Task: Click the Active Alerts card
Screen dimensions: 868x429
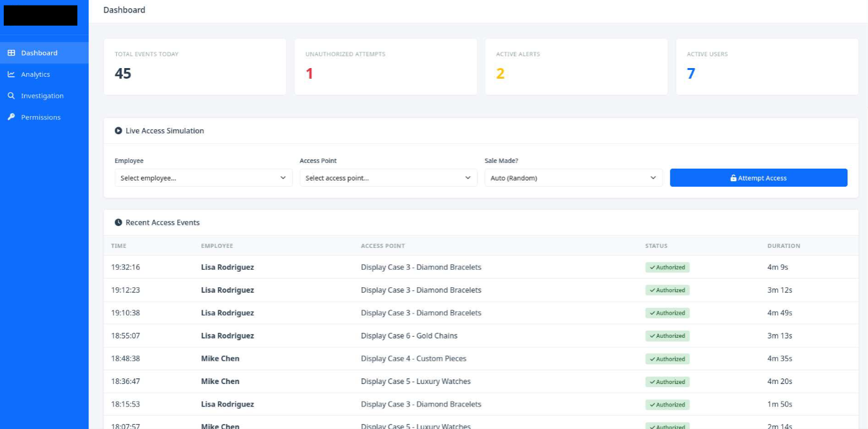Action: (x=577, y=67)
